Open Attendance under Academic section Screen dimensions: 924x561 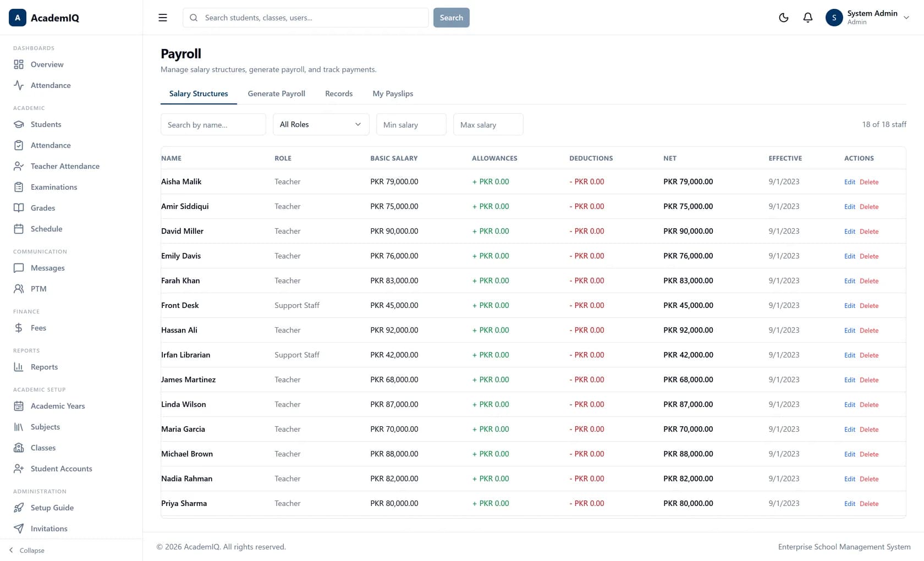pyautogui.click(x=51, y=145)
